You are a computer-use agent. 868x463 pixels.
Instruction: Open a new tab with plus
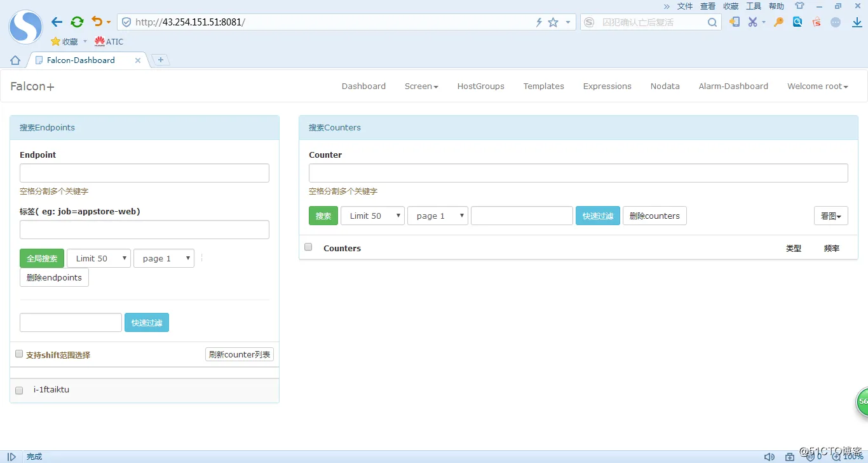coord(161,60)
